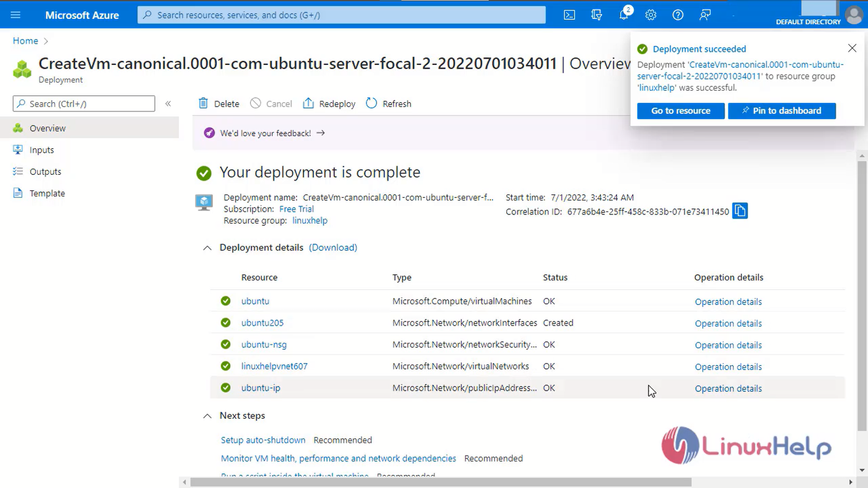
Task: Open deployment name link in notification
Action: pos(740,70)
